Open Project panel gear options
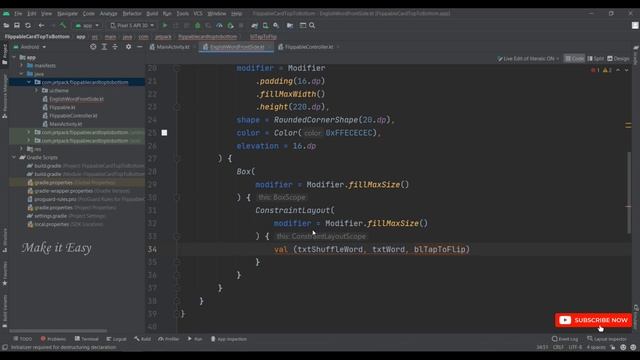Viewport: 640px width, 360px height. pos(129,47)
